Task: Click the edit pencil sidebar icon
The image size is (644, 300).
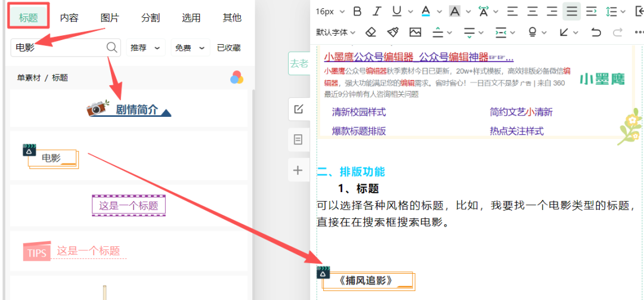Action: pyautogui.click(x=298, y=109)
